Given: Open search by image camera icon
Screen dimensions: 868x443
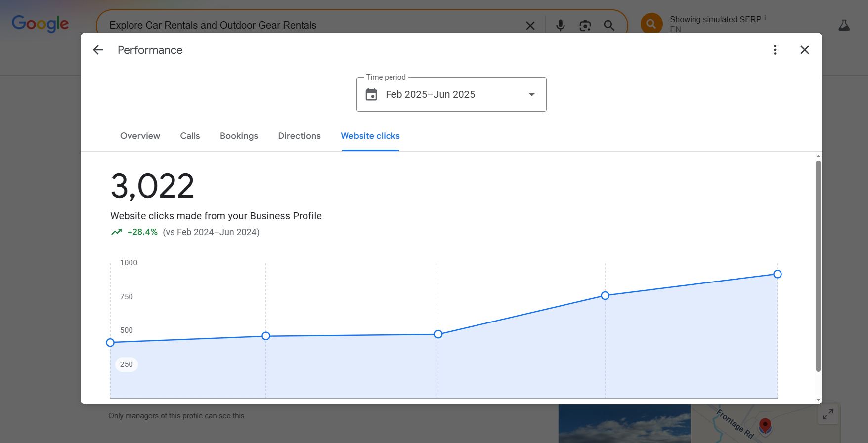Looking at the screenshot, I should coord(585,26).
